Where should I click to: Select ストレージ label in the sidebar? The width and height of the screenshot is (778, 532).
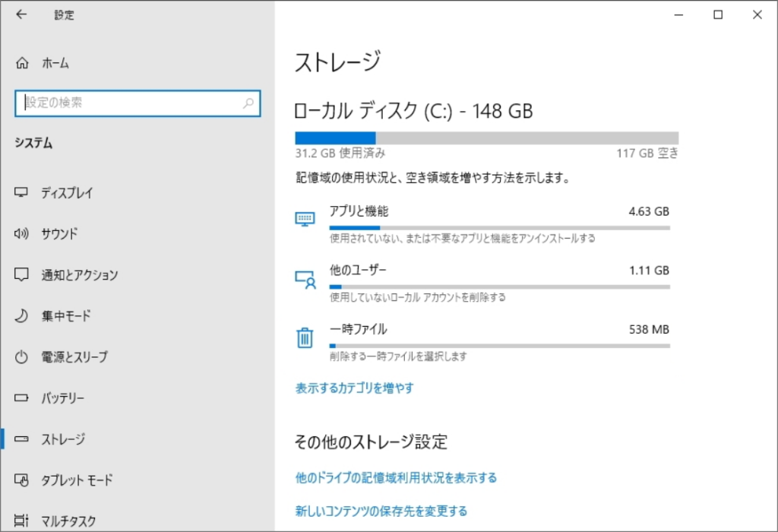[x=63, y=439]
